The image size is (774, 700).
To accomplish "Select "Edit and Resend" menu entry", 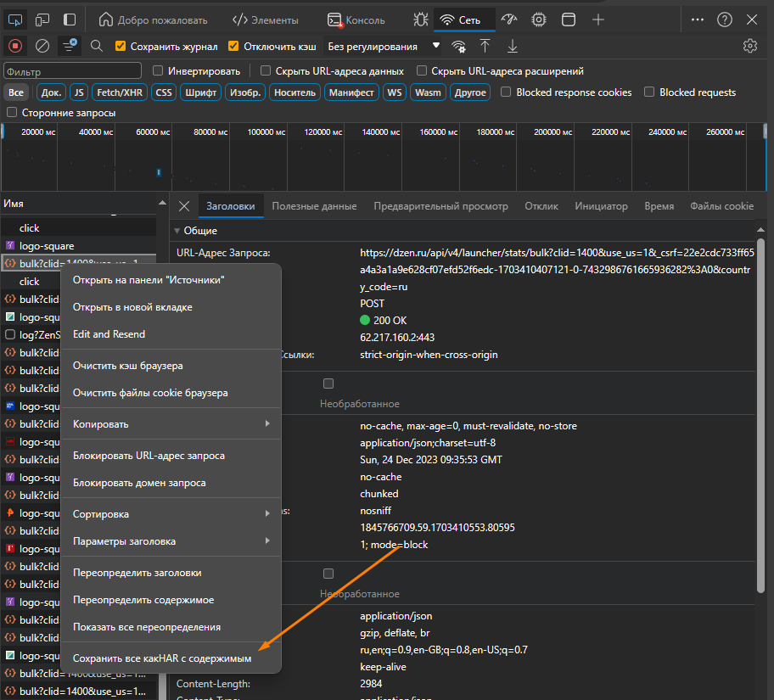I will [x=171, y=334].
